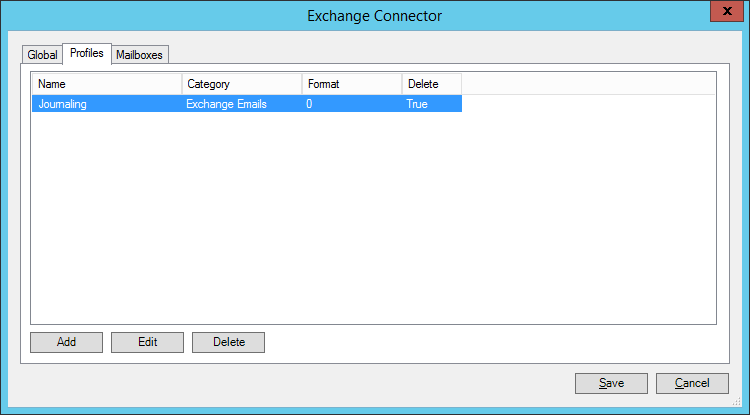The height and width of the screenshot is (415, 750).
Task: Cancel the Exchange Connector dialog
Action: pos(692,383)
